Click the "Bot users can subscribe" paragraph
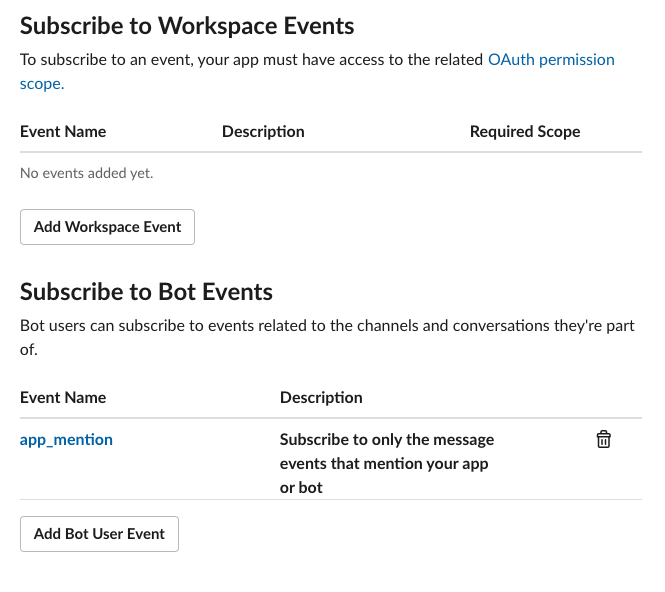This screenshot has width=665, height=592. pyautogui.click(x=327, y=327)
